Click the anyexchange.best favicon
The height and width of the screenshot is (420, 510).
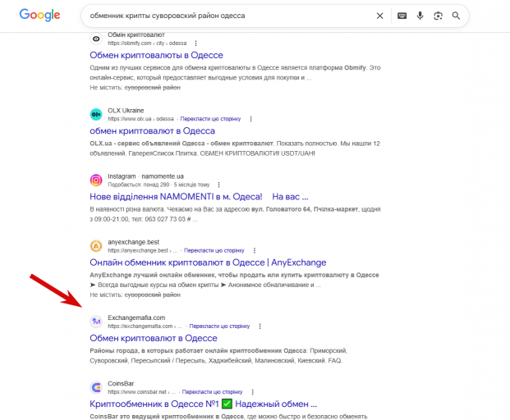pyautogui.click(x=96, y=246)
